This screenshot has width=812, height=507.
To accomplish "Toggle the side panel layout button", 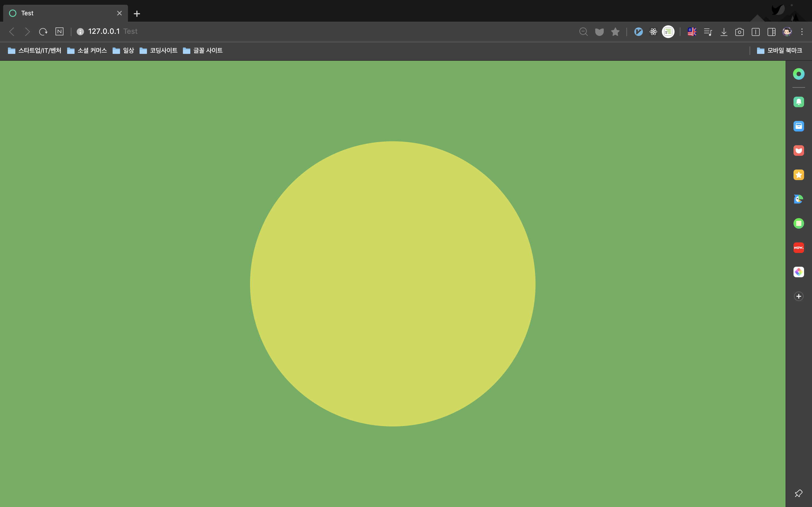I will pos(771,32).
